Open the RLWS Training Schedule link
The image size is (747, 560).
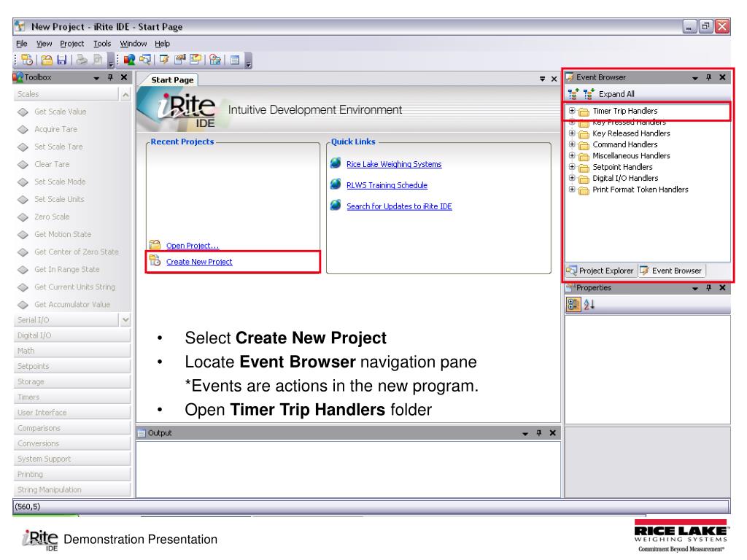[x=387, y=184]
